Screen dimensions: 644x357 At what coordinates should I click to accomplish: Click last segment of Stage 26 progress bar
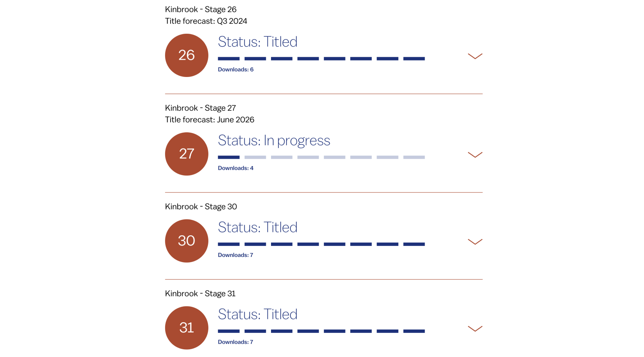click(x=414, y=59)
